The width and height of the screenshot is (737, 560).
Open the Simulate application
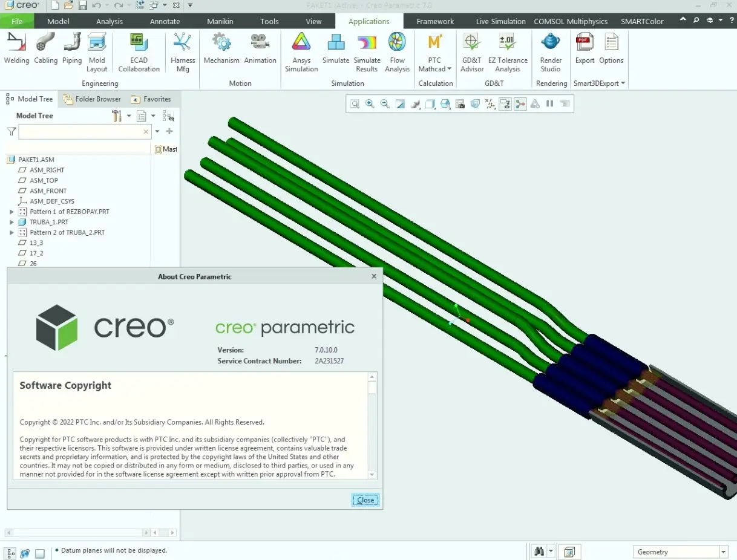pyautogui.click(x=336, y=48)
